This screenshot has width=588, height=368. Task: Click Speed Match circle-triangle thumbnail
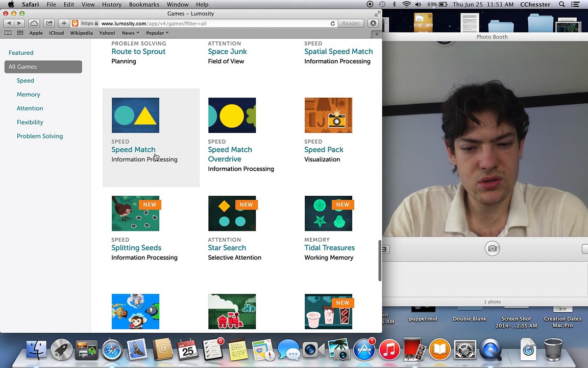coord(135,116)
